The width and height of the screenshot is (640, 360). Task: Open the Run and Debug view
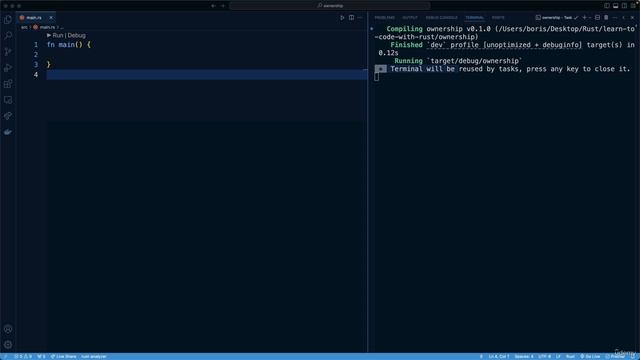point(8,68)
